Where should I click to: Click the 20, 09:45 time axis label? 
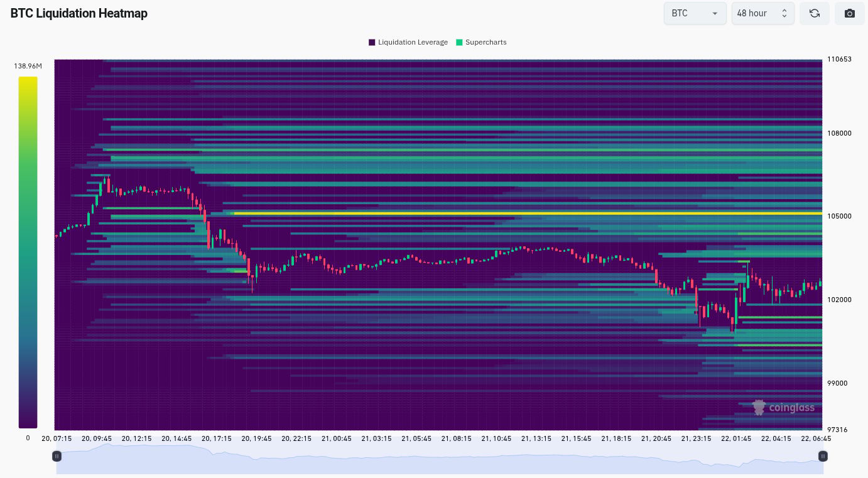(97, 438)
